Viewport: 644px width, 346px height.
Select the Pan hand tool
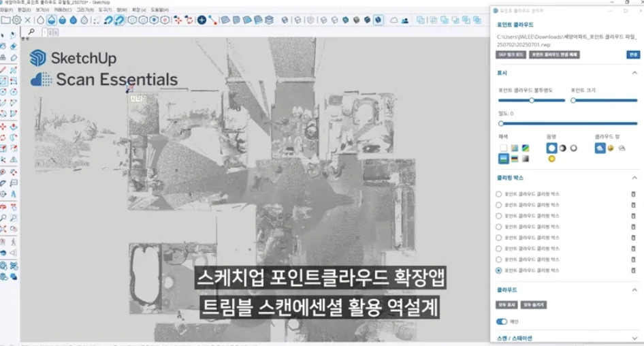(x=14, y=206)
